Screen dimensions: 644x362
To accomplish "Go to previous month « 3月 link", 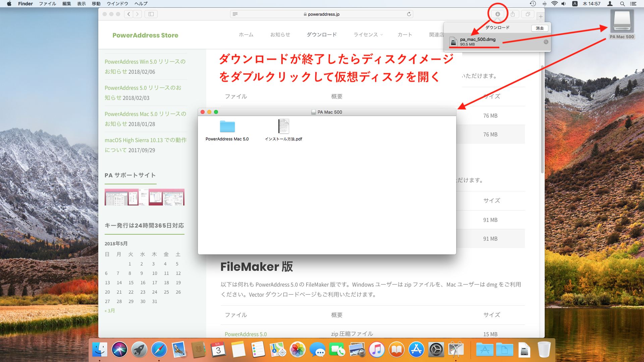I will click(110, 311).
